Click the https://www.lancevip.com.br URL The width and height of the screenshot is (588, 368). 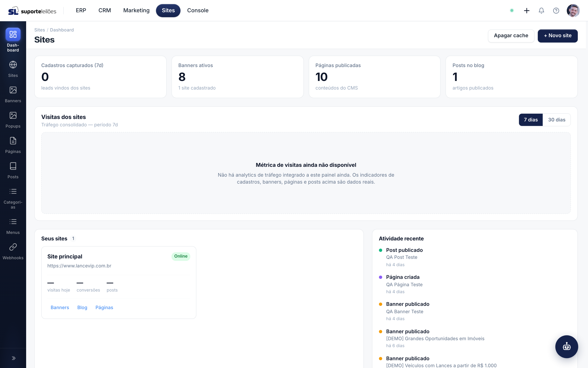(79, 266)
